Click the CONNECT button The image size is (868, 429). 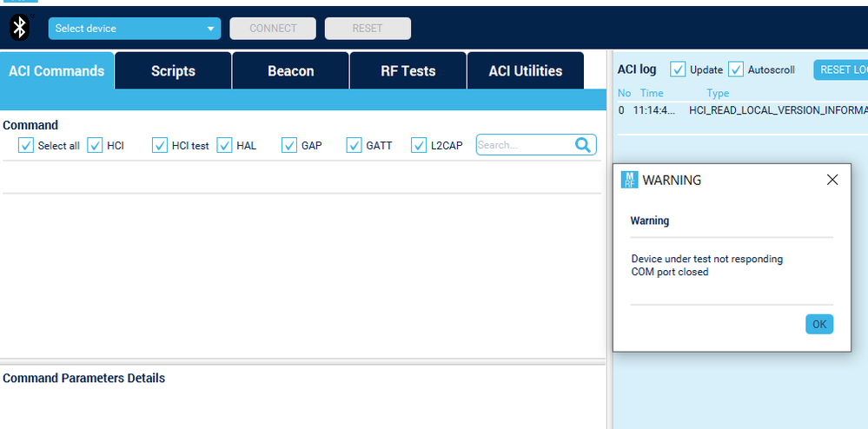(273, 29)
